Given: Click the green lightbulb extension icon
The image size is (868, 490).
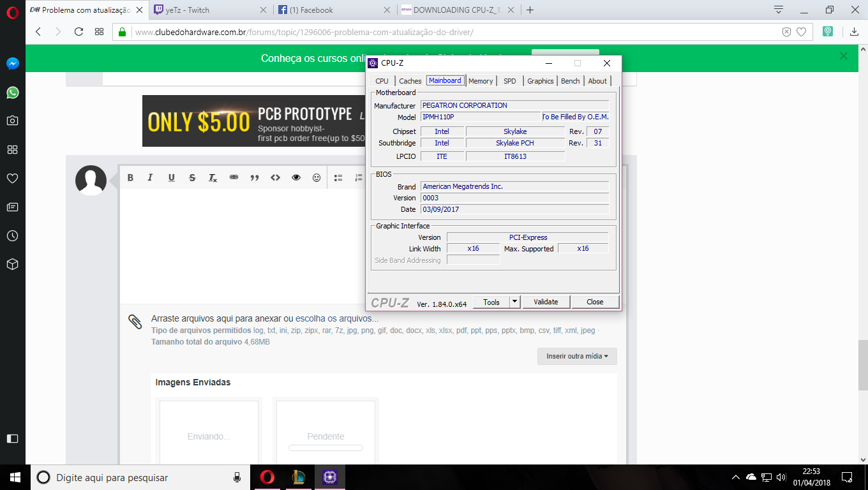Looking at the screenshot, I should point(828,31).
